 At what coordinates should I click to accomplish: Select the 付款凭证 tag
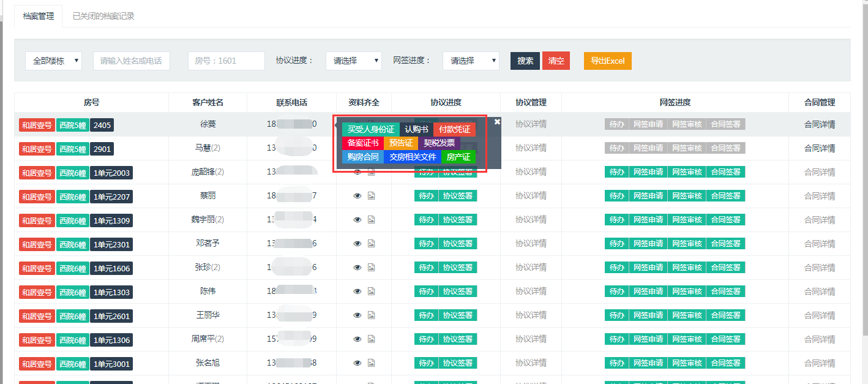tap(454, 129)
